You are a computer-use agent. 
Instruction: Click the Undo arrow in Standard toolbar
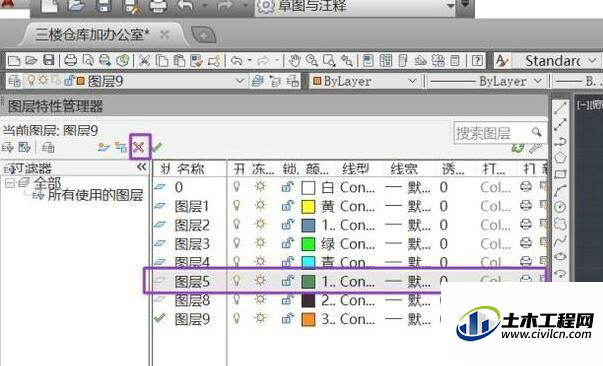tap(237, 60)
